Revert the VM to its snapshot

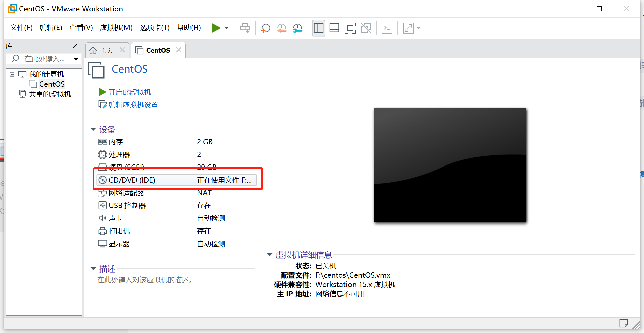pos(281,28)
